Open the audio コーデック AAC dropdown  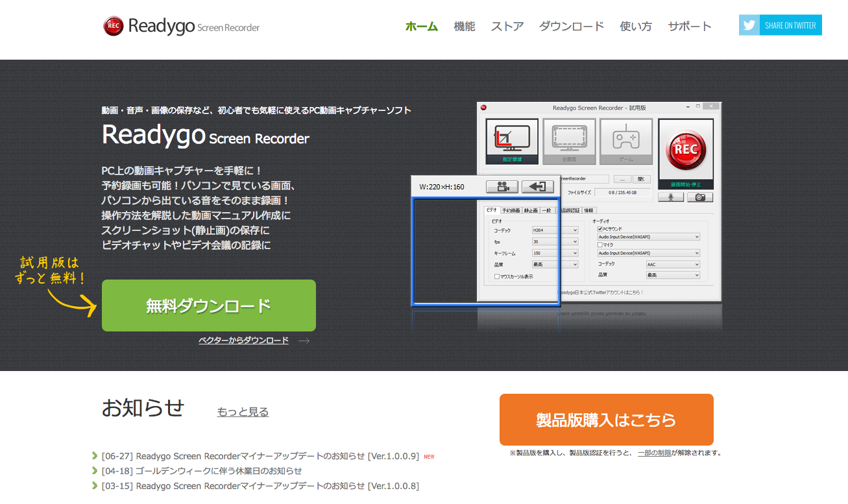click(x=673, y=264)
